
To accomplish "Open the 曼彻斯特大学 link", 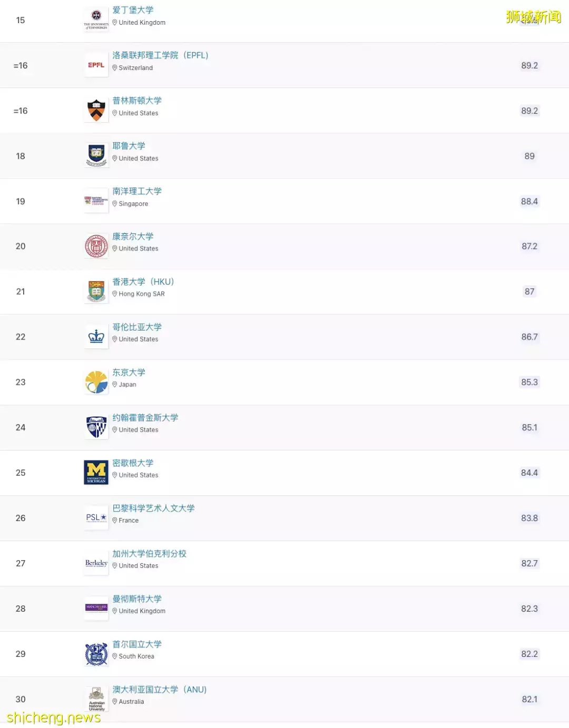I will (x=137, y=599).
